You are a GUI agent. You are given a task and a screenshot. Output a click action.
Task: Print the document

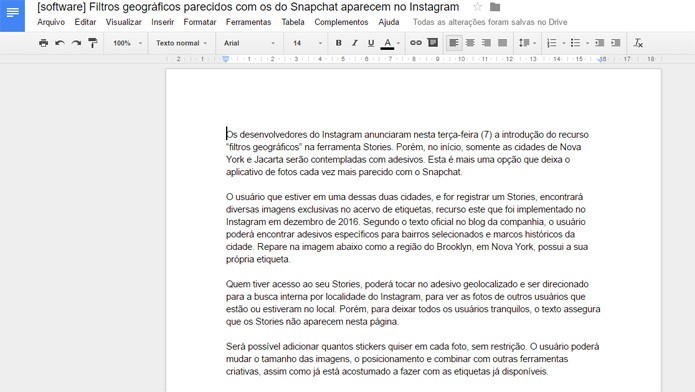tap(43, 43)
